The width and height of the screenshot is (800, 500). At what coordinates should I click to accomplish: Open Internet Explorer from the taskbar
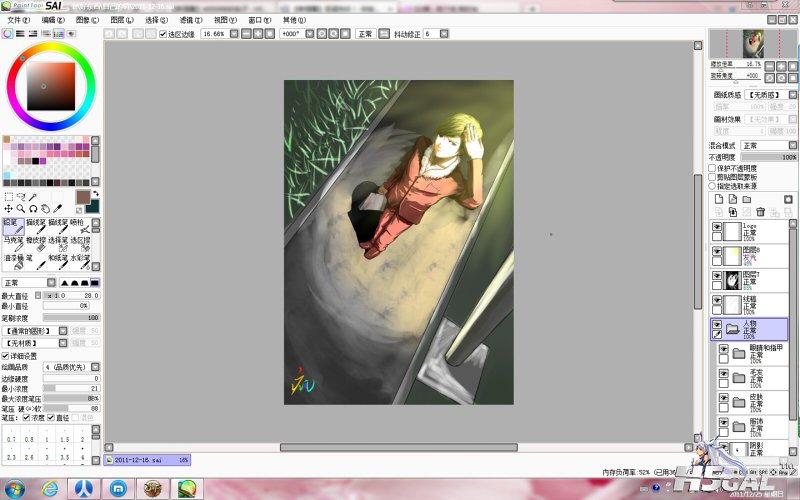coord(50,489)
